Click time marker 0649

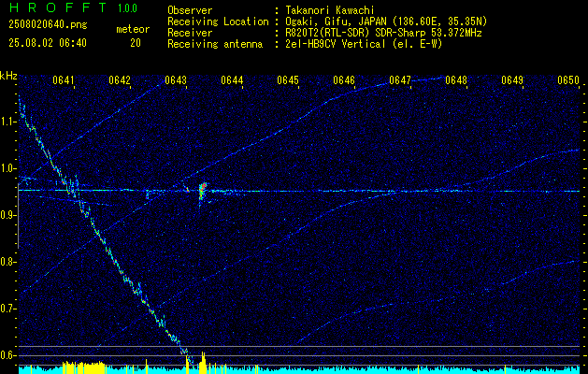(x=512, y=80)
